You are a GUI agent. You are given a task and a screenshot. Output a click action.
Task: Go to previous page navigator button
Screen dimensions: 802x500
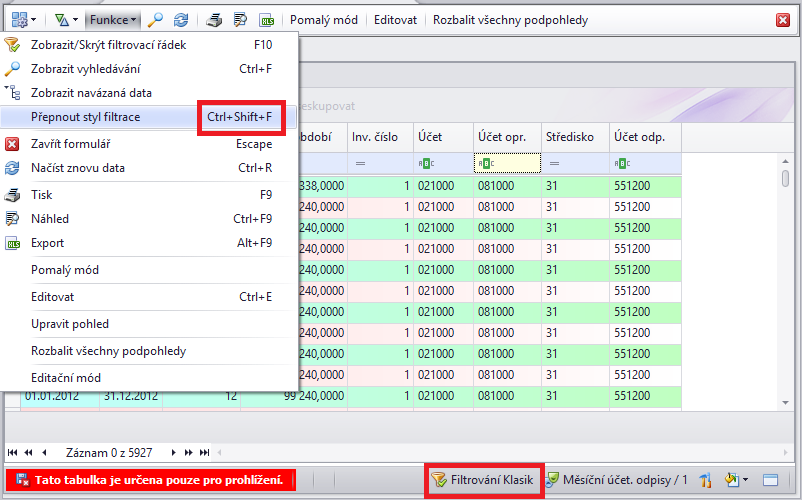pyautogui.click(x=29, y=452)
